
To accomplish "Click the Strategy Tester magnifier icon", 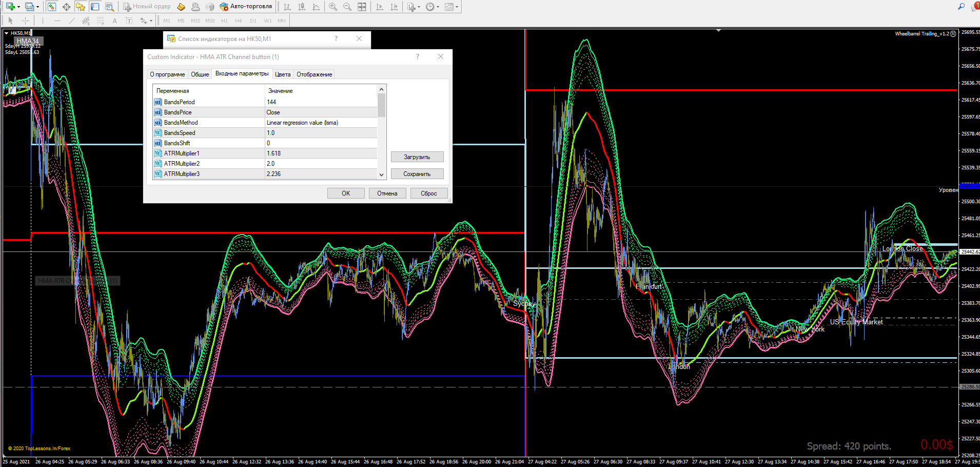I will [109, 7].
